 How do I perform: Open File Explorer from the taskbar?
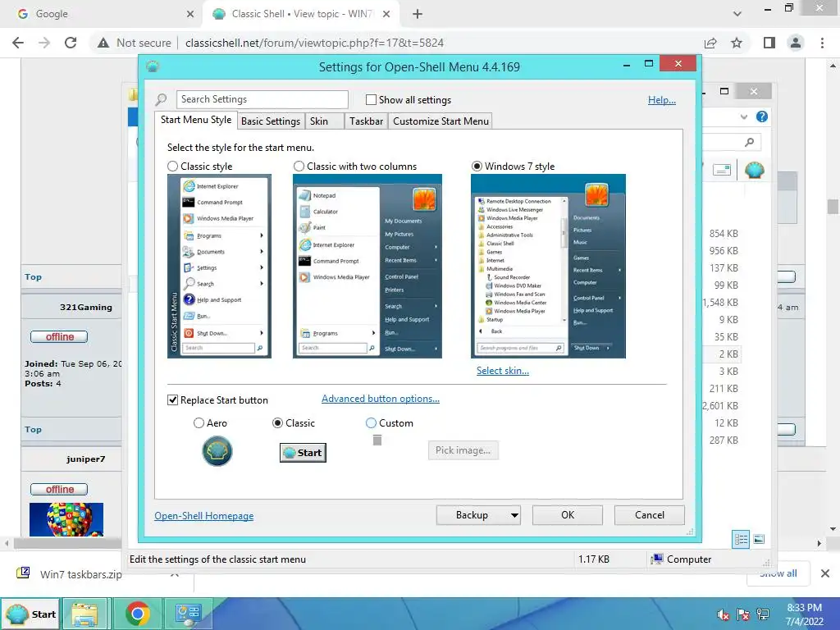(x=85, y=614)
